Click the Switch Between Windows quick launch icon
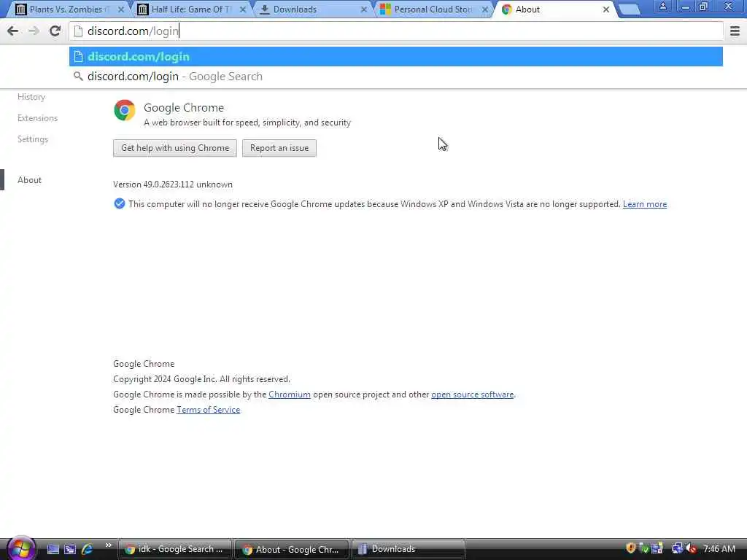The width and height of the screenshot is (747, 560). [70, 549]
